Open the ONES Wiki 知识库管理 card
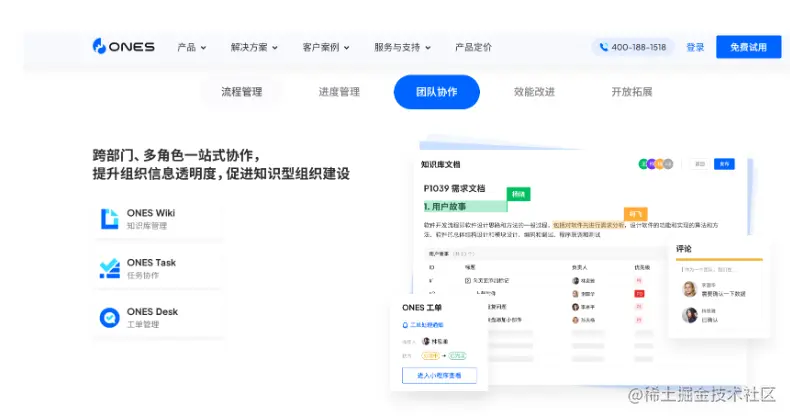This screenshot has height=418, width=790. [x=158, y=219]
